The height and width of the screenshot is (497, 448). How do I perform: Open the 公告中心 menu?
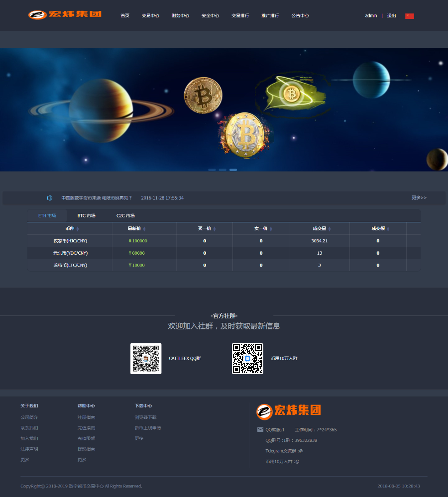click(300, 15)
